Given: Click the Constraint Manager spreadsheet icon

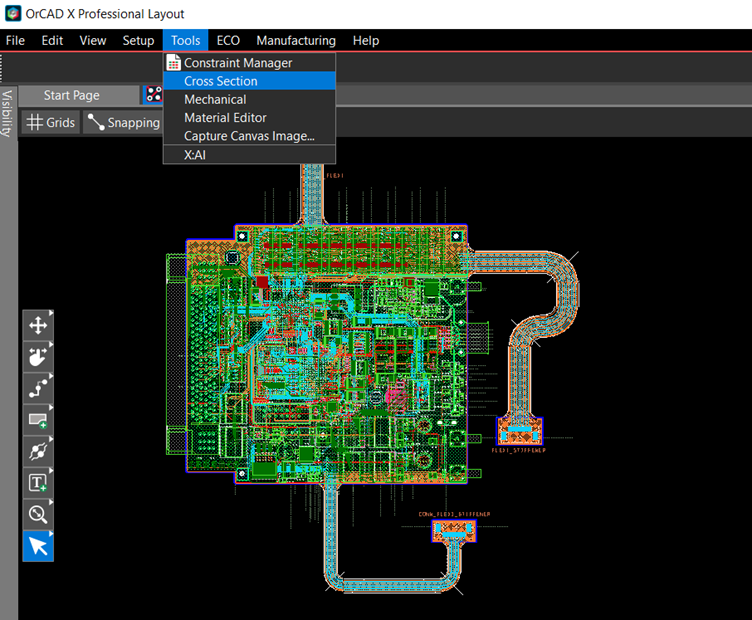Looking at the screenshot, I should click(173, 63).
